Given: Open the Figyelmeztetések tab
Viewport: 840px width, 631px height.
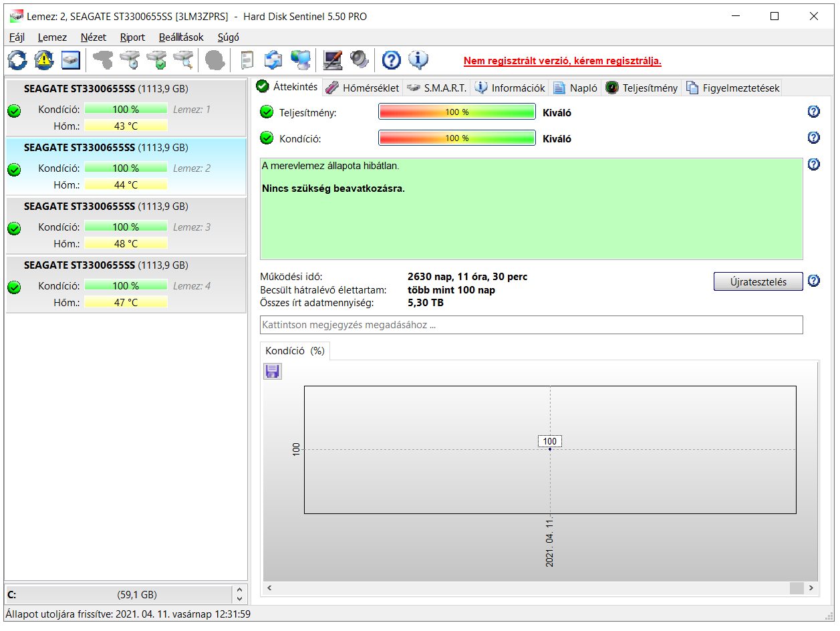Looking at the screenshot, I should 732,88.
